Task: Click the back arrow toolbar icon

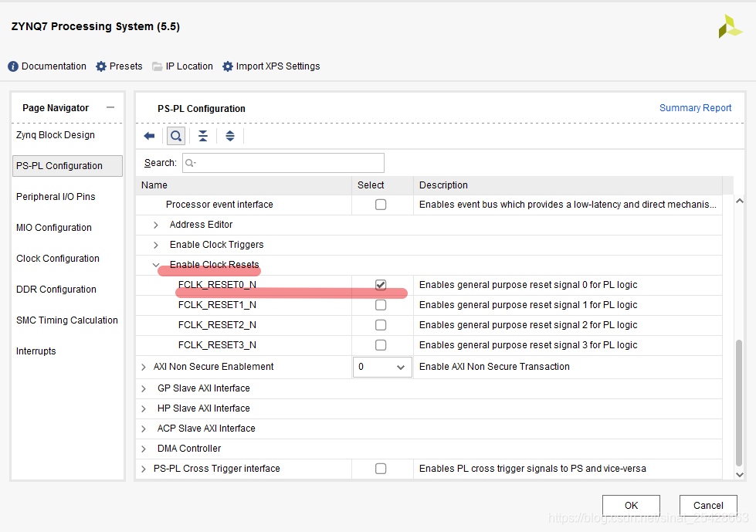Action: 150,137
